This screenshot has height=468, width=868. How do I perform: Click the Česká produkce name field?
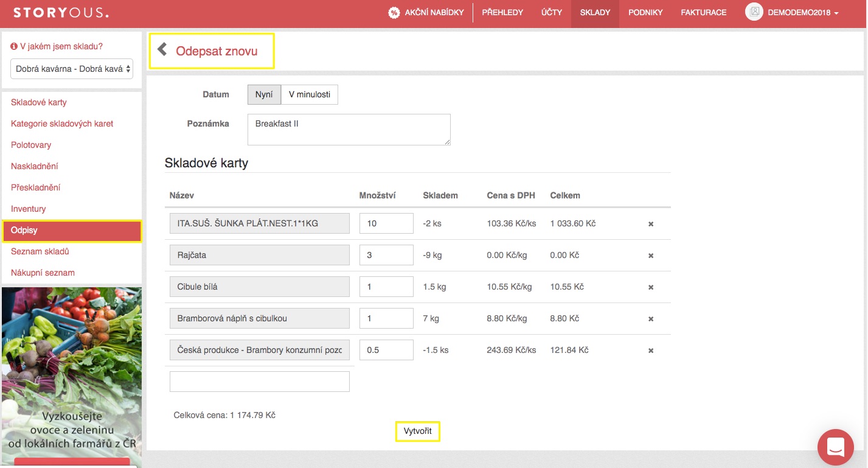click(x=260, y=350)
